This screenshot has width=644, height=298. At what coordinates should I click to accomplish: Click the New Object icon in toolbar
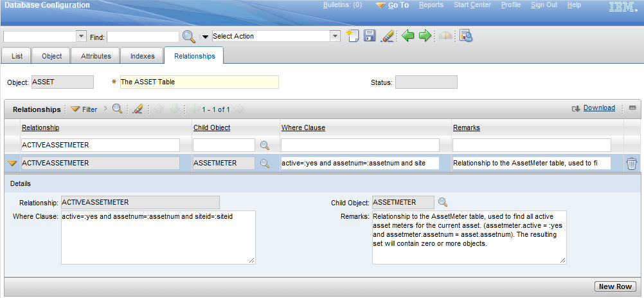[x=352, y=36]
